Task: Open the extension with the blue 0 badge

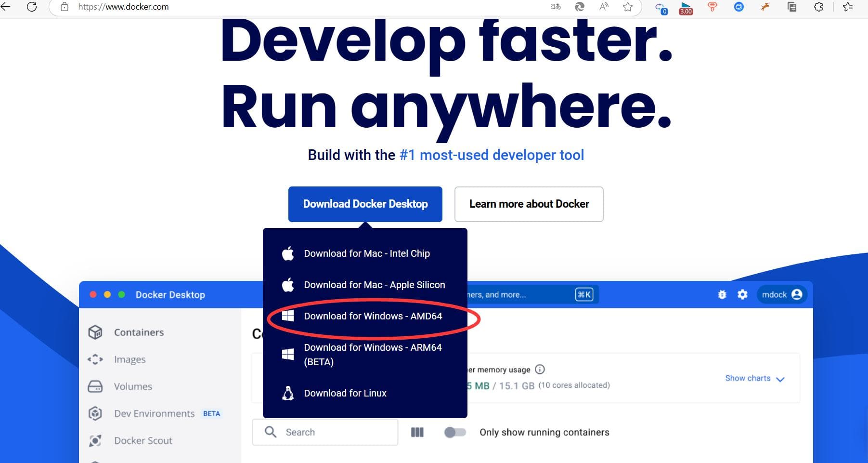Action: click(x=661, y=8)
